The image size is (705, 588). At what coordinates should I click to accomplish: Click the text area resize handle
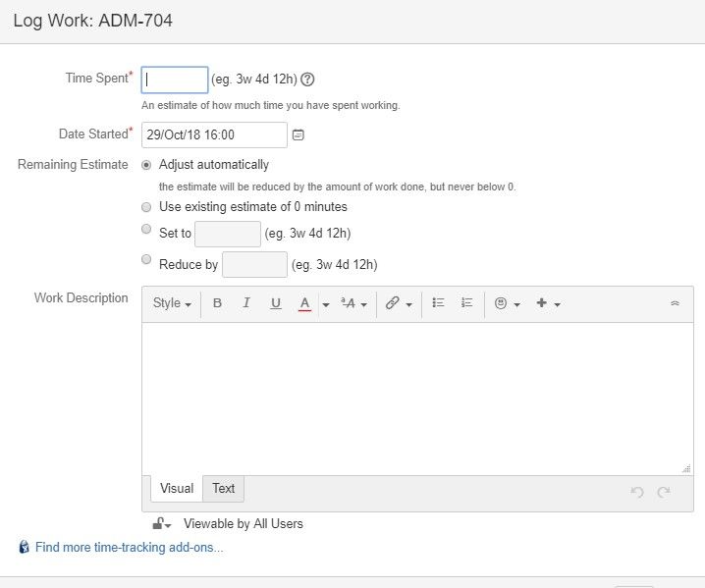pyautogui.click(x=686, y=468)
